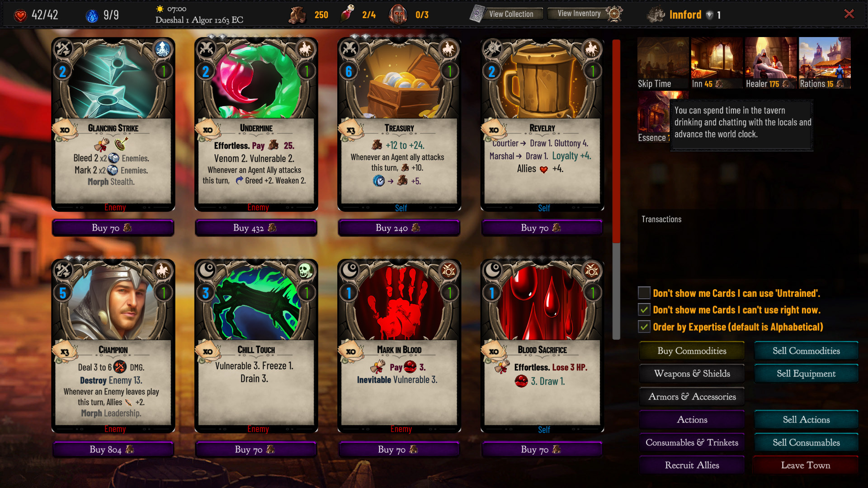Click the red heart health icon
Viewport: 868px width, 488px height.
click(20, 15)
